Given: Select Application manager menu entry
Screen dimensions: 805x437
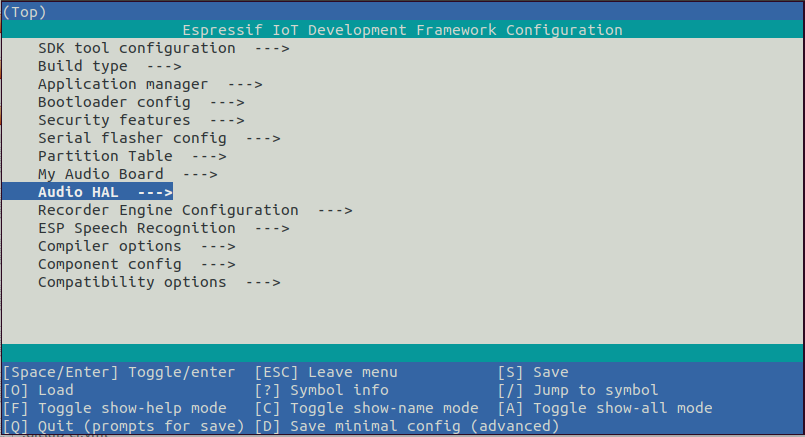Looking at the screenshot, I should click(123, 84).
